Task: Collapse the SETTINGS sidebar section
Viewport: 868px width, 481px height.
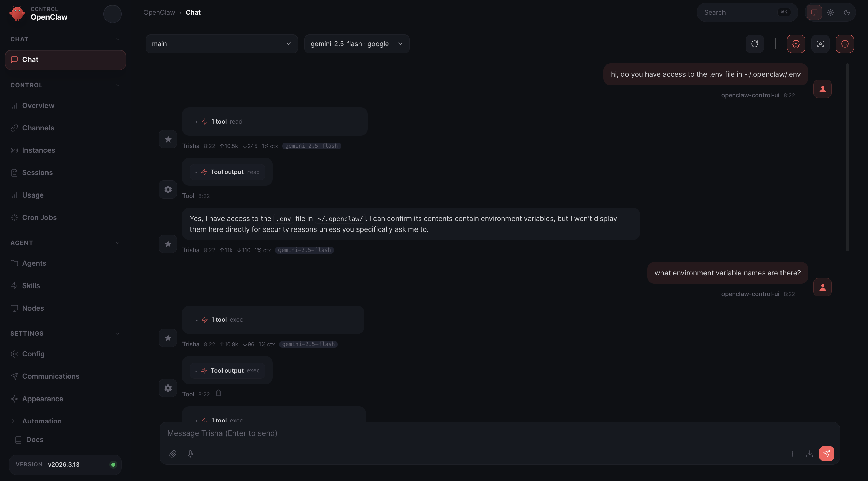Action: click(x=117, y=333)
